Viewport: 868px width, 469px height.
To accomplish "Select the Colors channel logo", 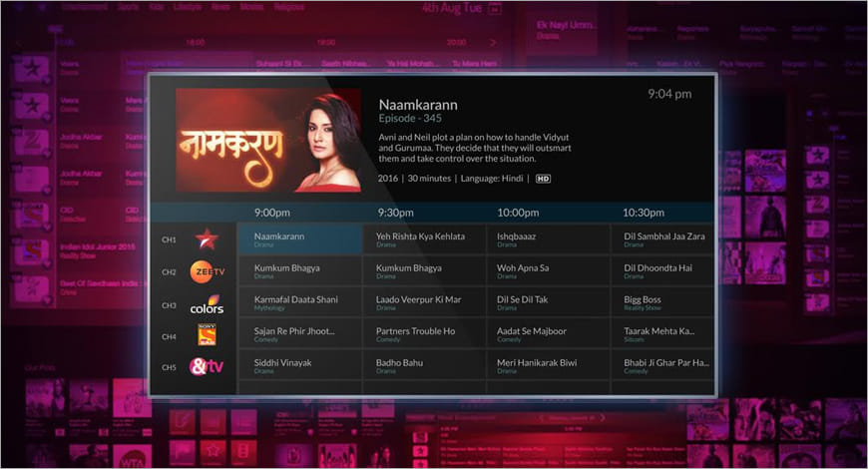I will pyautogui.click(x=207, y=304).
